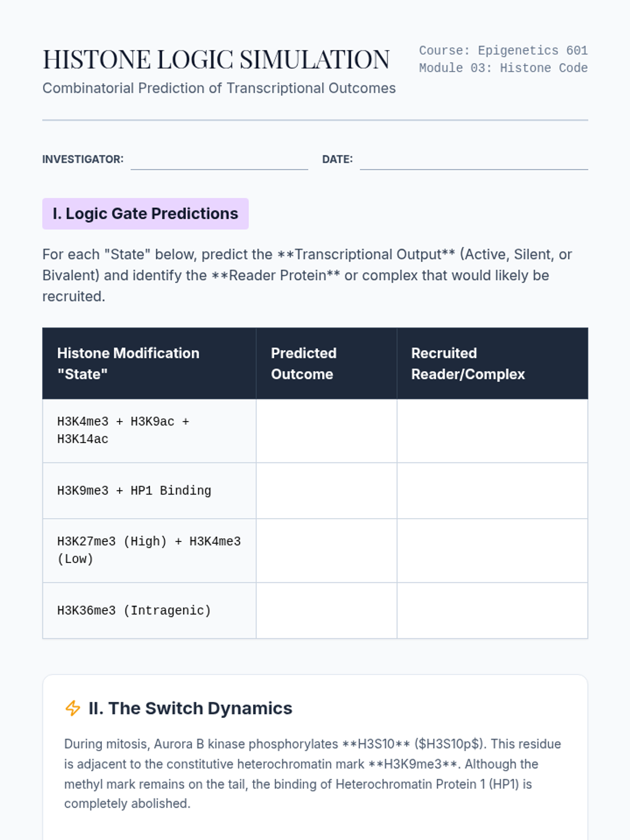Select Recruited Reader cell for H3K9me3 + HP1 Binding
The width and height of the screenshot is (630, 840).
click(x=492, y=490)
